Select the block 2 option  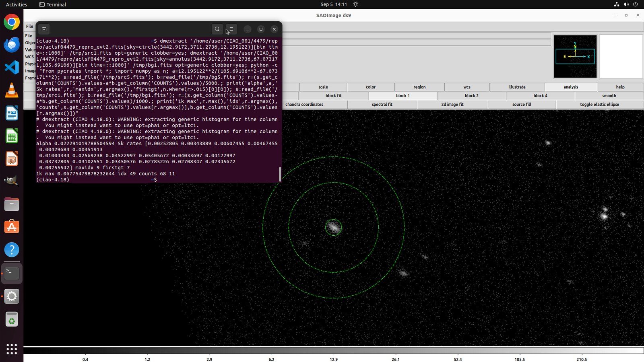472,96
